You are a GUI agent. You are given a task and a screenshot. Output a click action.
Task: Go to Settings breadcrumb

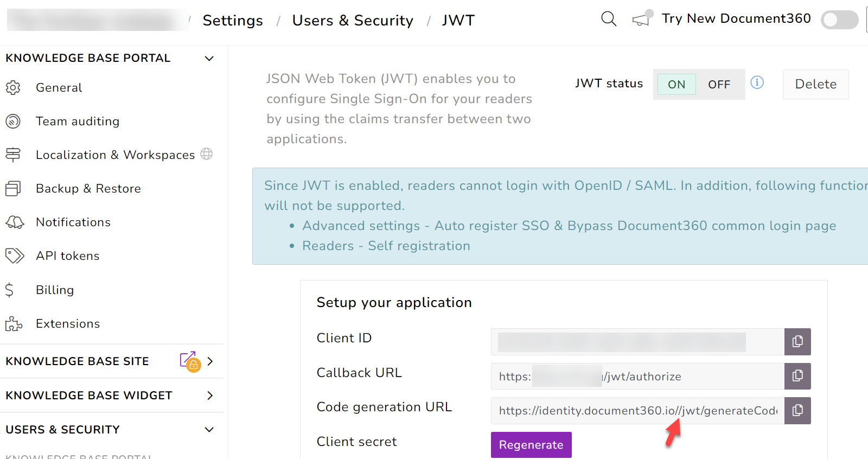(x=233, y=21)
